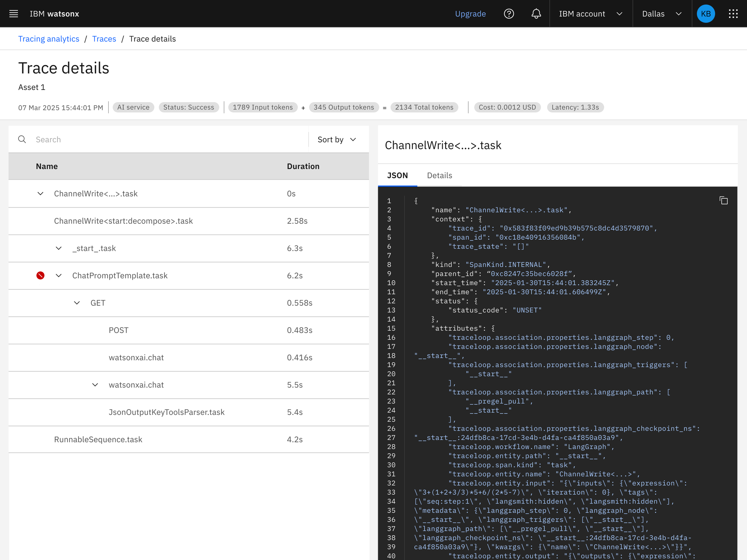Screen dimensions: 747x560
Task: Collapse the GET span row
Action: 77,303
